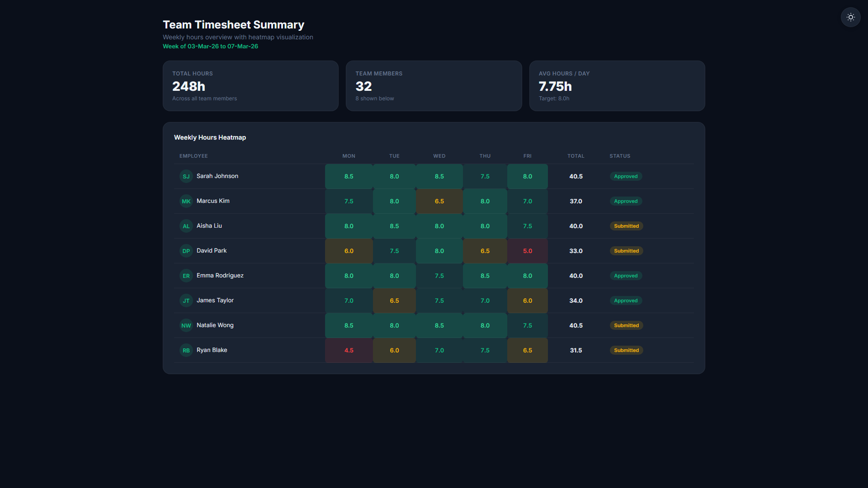This screenshot has width=868, height=488.
Task: Click David Park's Submitted status badge
Action: coord(626,251)
